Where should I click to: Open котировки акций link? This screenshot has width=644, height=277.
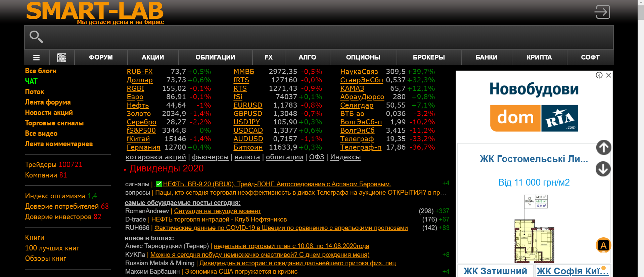tap(156, 157)
